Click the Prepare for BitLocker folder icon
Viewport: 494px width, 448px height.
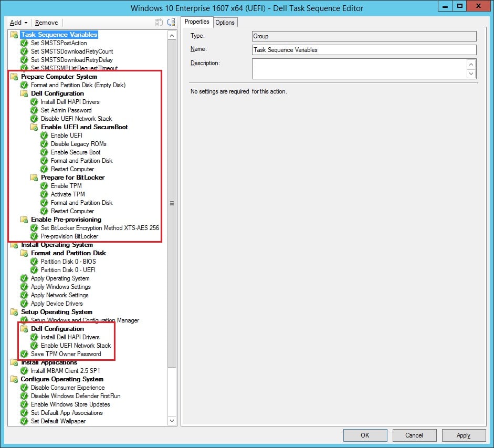[34, 178]
